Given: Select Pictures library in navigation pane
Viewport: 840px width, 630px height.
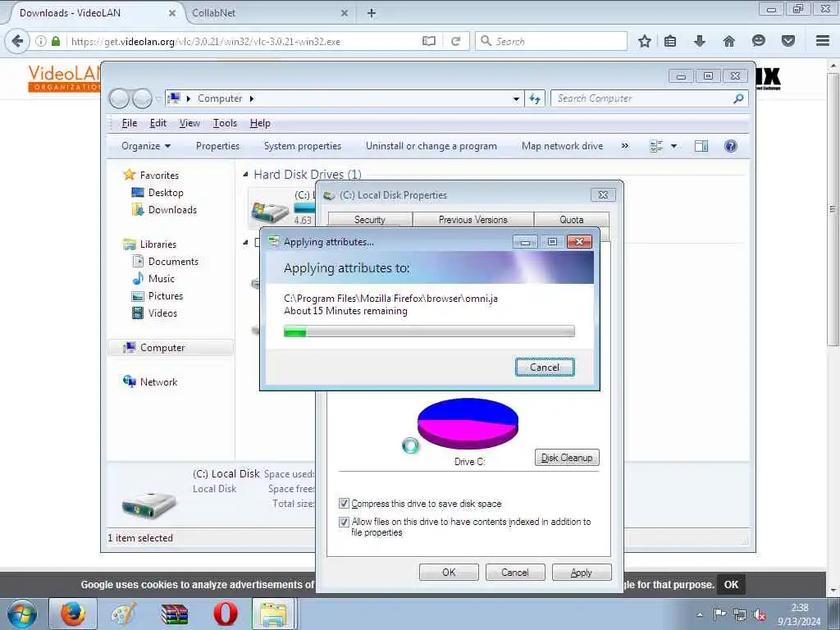Looking at the screenshot, I should [x=166, y=295].
